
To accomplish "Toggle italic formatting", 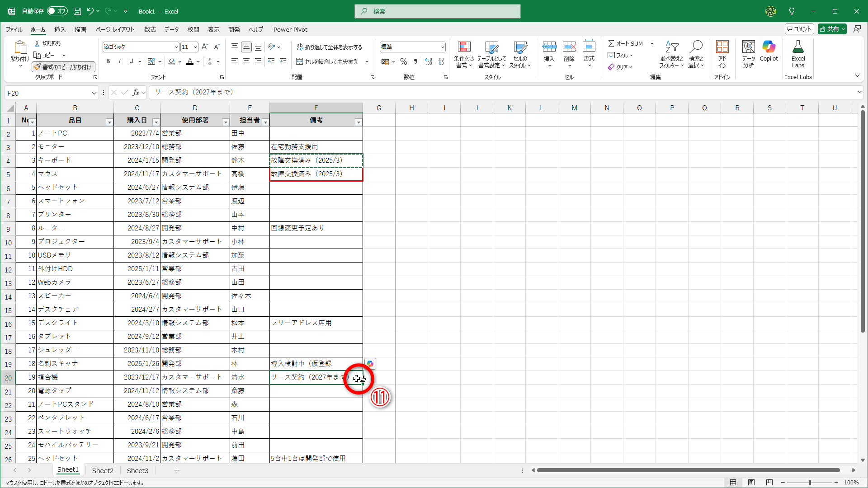I will point(119,61).
